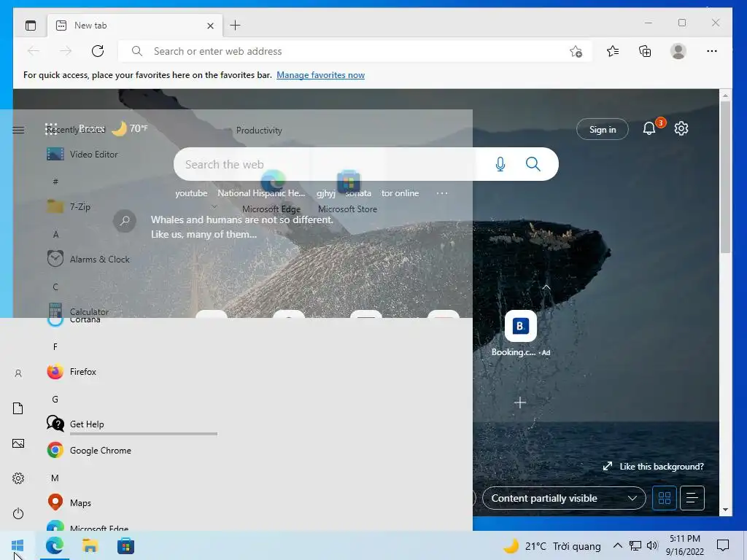Open the volume tray icon

(652, 545)
